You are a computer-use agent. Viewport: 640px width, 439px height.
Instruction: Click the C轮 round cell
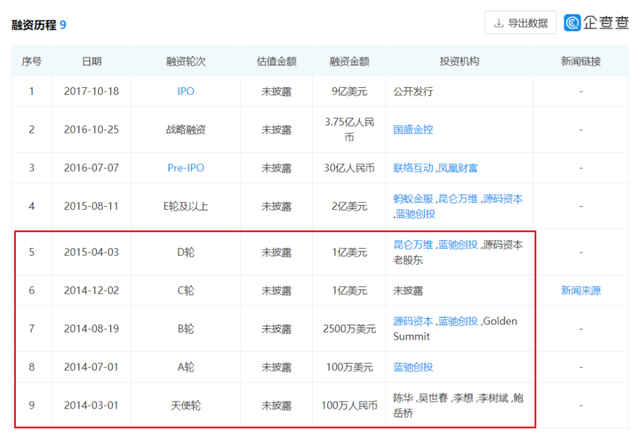(186, 290)
